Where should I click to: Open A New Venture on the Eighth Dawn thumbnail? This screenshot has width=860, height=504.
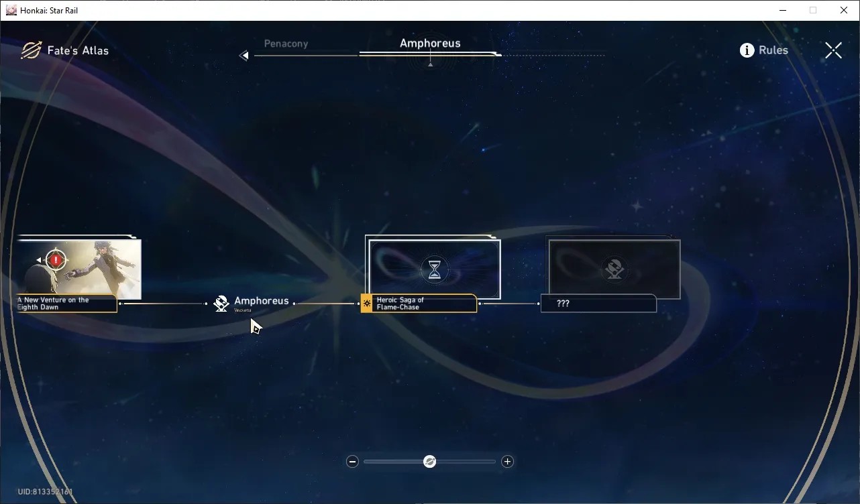(x=79, y=269)
